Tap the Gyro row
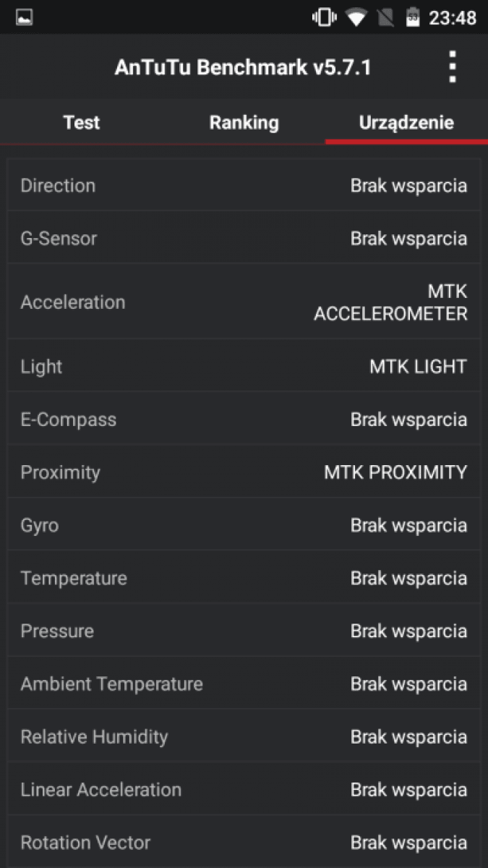Image resolution: width=488 pixels, height=868 pixels. (x=244, y=525)
